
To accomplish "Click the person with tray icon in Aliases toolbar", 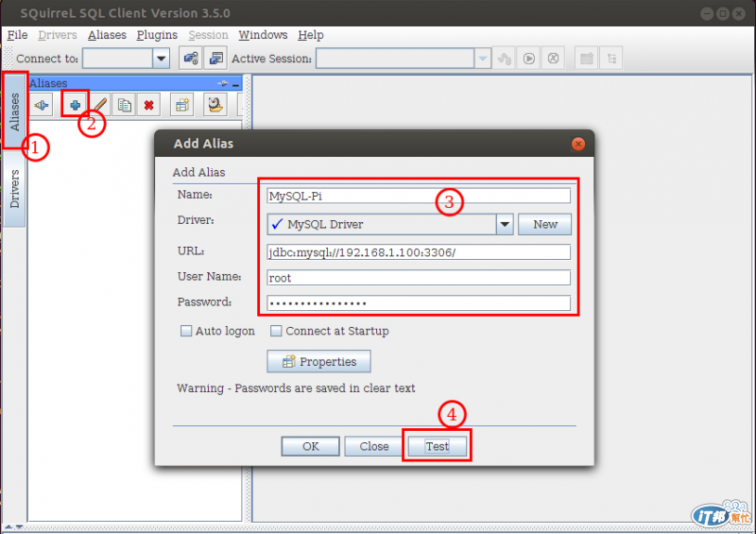I will (215, 105).
